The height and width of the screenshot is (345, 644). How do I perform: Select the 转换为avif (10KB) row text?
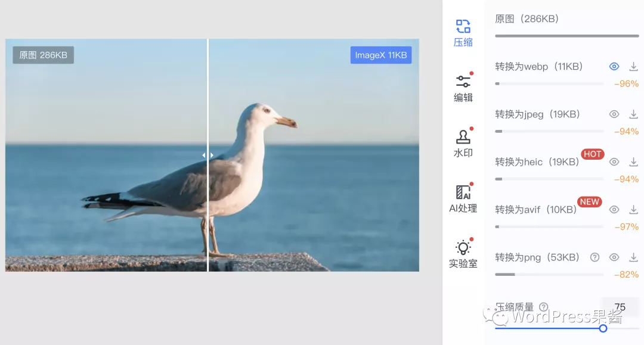[535, 210]
